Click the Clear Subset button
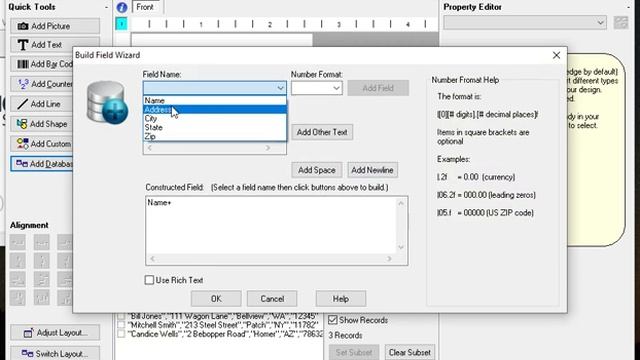The width and height of the screenshot is (640, 360). point(409,352)
